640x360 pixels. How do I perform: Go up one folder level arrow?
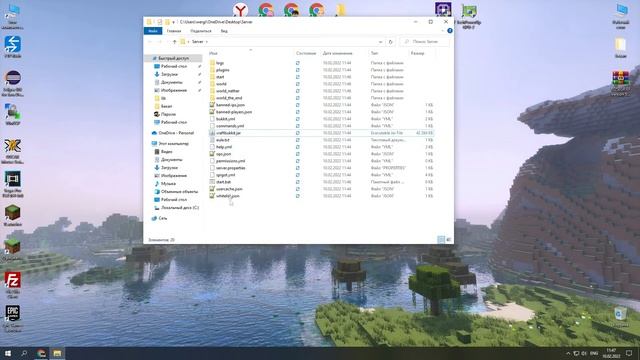(x=174, y=42)
